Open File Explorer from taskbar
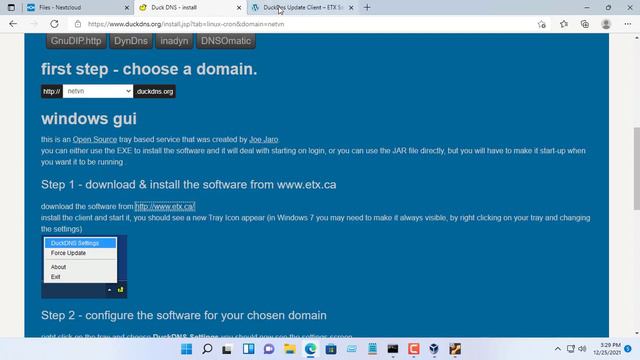The width and height of the screenshot is (640, 360). coord(290,349)
